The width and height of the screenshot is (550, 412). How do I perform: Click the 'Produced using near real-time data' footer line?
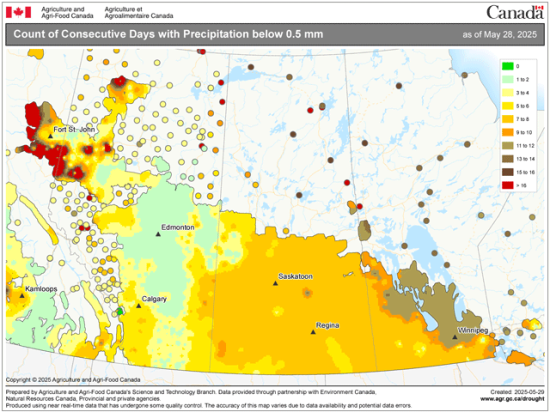(209, 405)
